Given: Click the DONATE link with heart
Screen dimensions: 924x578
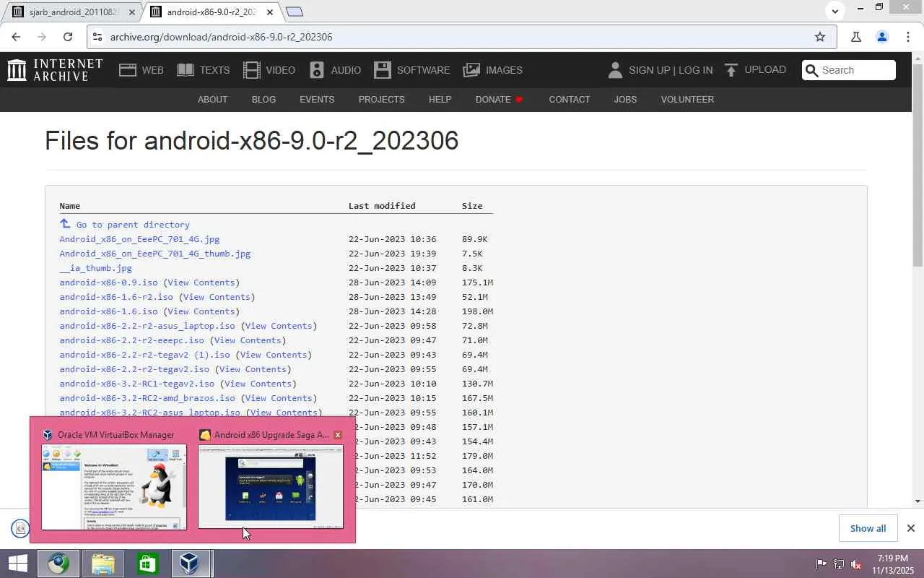Looking at the screenshot, I should click(x=499, y=99).
